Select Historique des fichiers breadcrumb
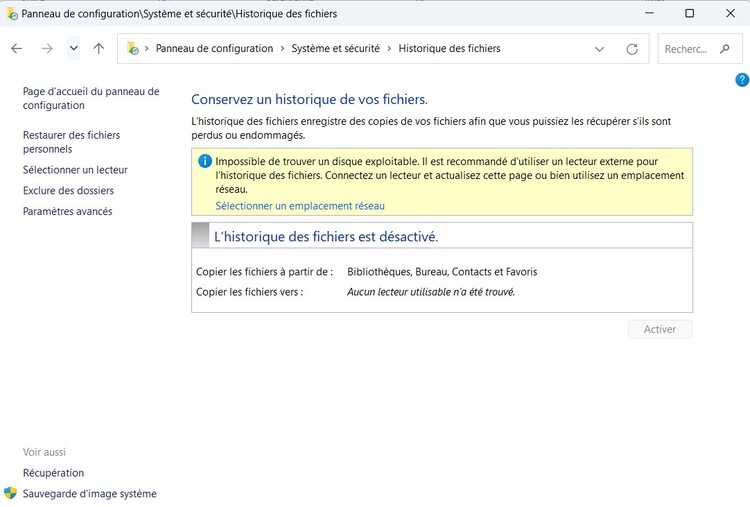This screenshot has height=507, width=750. pyautogui.click(x=449, y=48)
